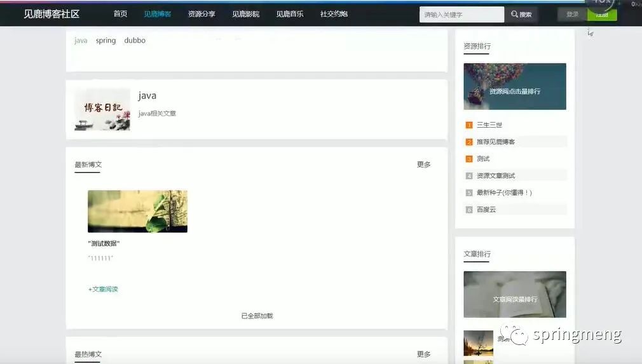The image size is (642, 364).
Task: Open the 首页 navigation item
Action: pyautogui.click(x=120, y=14)
